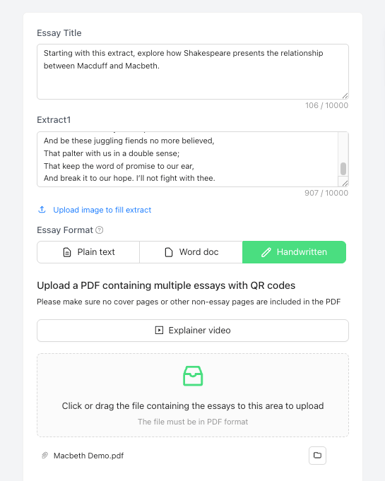
Task: Click the pencil icon in Handwritten
Action: click(x=266, y=252)
